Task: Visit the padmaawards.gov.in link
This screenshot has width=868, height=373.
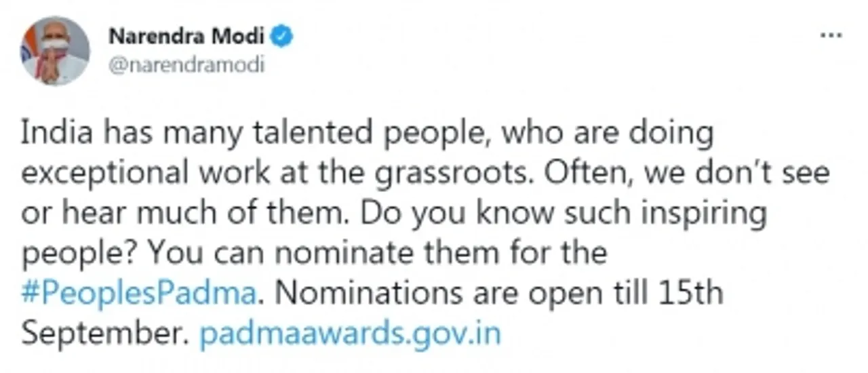Action: coord(350,335)
